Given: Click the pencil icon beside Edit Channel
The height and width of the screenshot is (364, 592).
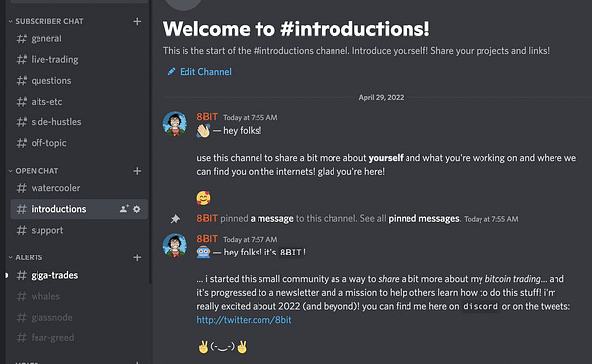Looking at the screenshot, I should click(x=171, y=72).
